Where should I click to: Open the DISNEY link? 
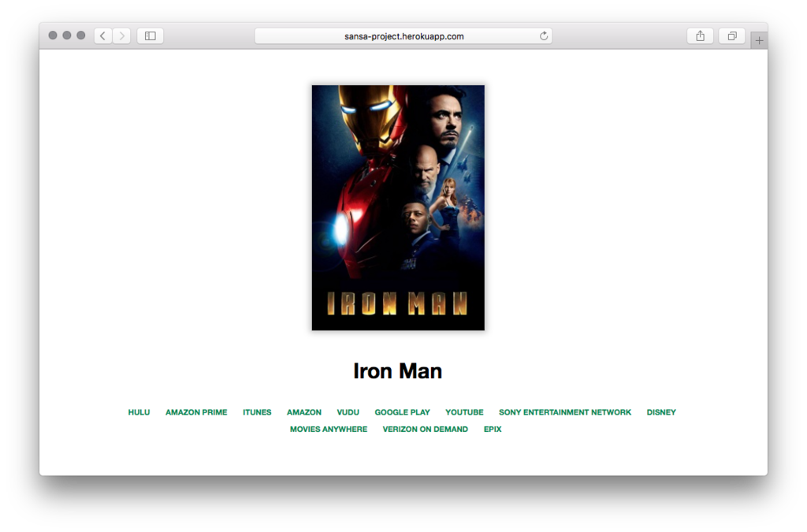click(x=661, y=412)
